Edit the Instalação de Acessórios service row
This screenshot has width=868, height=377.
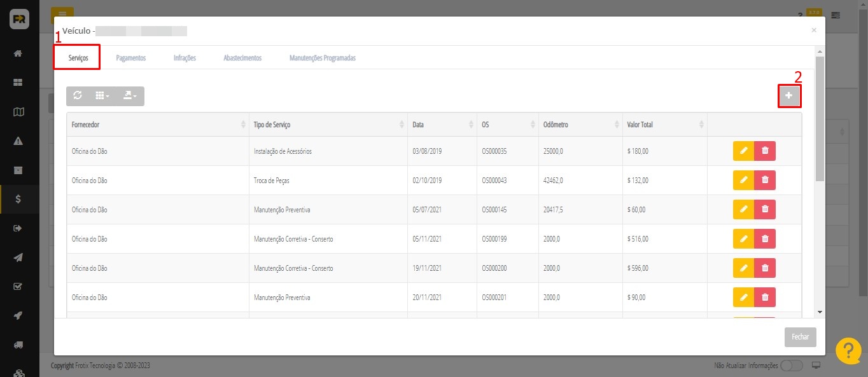coord(743,151)
